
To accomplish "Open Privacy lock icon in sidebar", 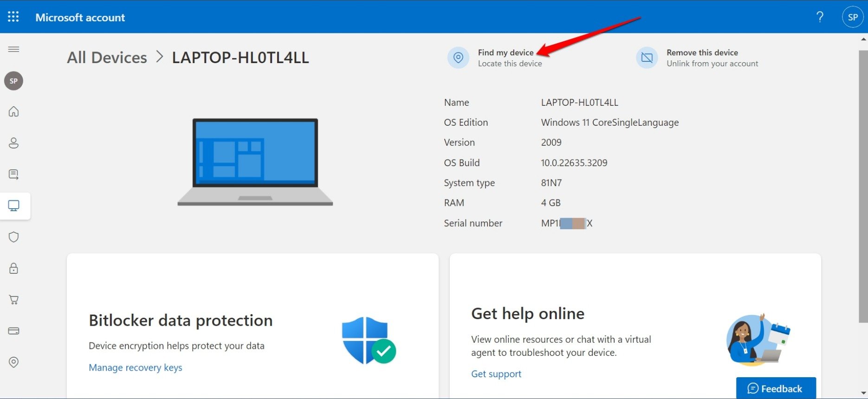I will pos(14,268).
